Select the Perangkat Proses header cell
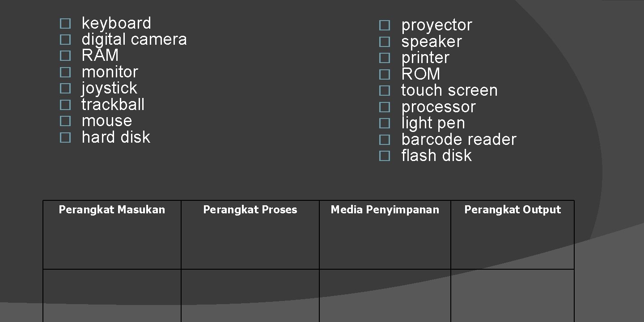644x322 pixels. click(250, 210)
